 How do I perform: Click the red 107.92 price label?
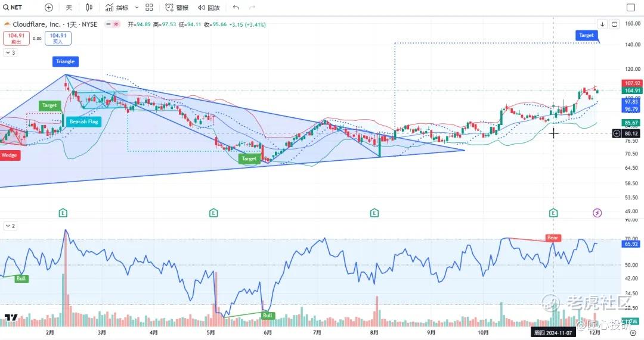pyautogui.click(x=632, y=83)
